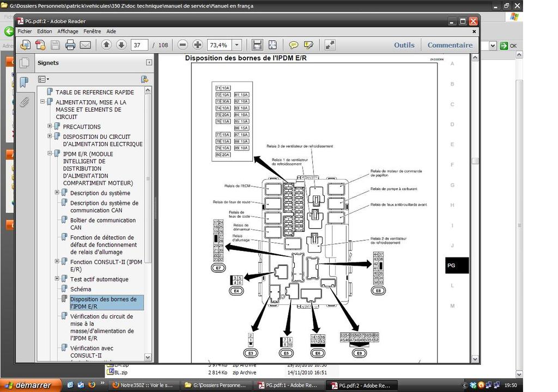Open the Fenêtre menu
Screen dimensions: 558x392
pos(92,32)
